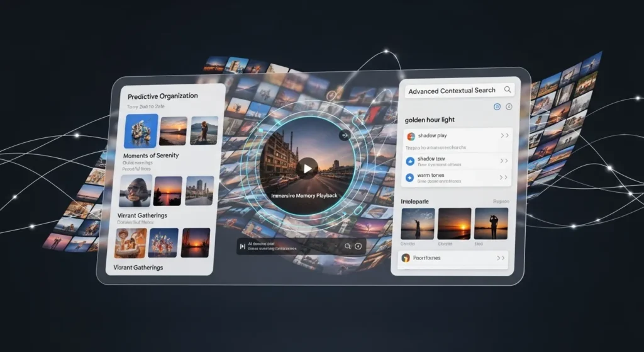The height and width of the screenshot is (352, 644).
Task: Click into the Advanced Contextual Search field
Action: click(x=452, y=91)
